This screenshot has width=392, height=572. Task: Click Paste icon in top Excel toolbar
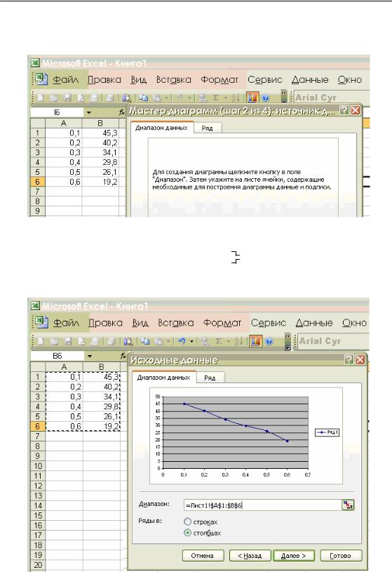[157, 98]
